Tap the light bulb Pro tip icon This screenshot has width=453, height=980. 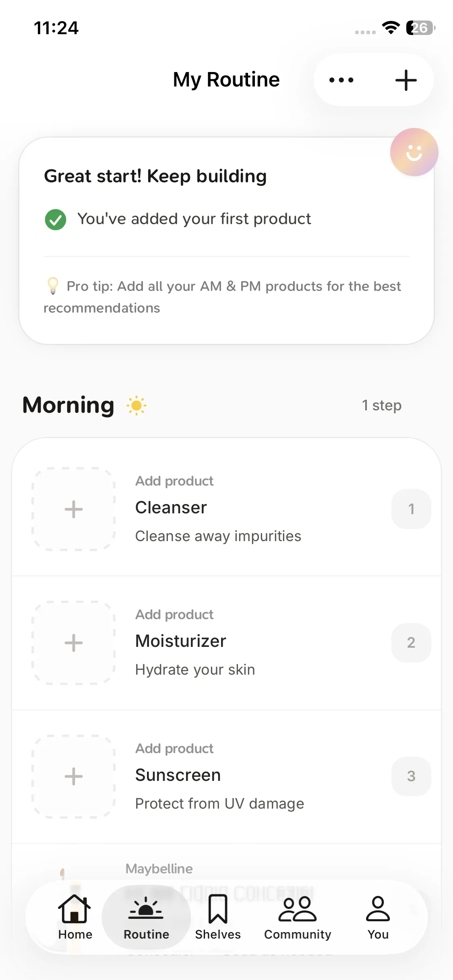pos(53,286)
